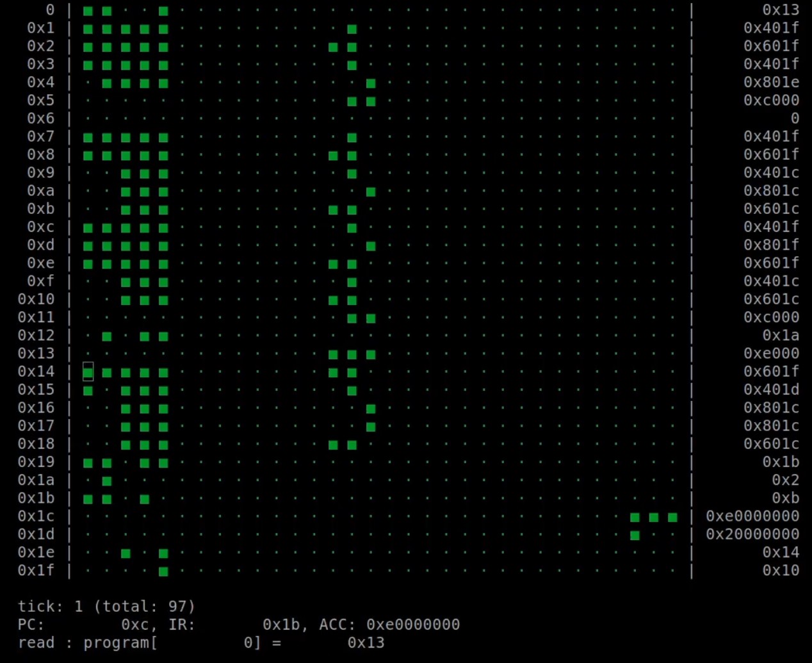This screenshot has width=812, height=663.
Task: Select the value 0xe000 in row 0x13
Action: coord(771,354)
